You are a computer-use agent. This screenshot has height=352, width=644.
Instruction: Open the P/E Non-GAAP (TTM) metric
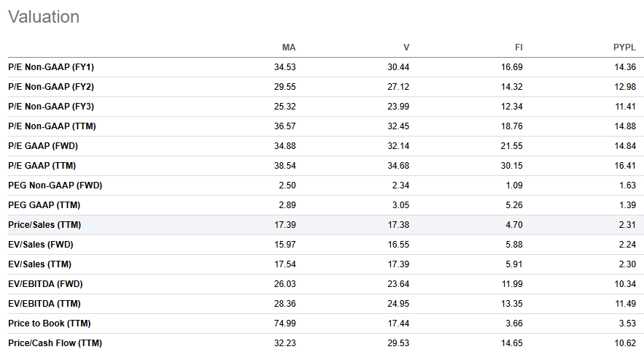click(52, 126)
